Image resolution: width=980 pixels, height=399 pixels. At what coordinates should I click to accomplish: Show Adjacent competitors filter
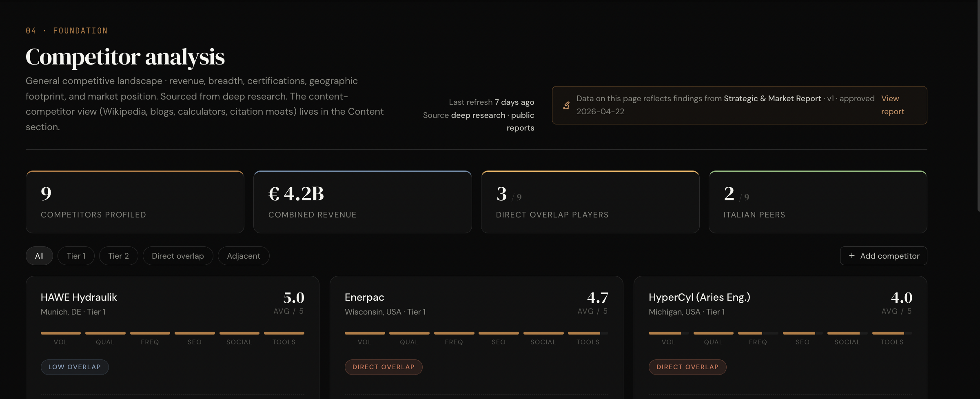(244, 256)
